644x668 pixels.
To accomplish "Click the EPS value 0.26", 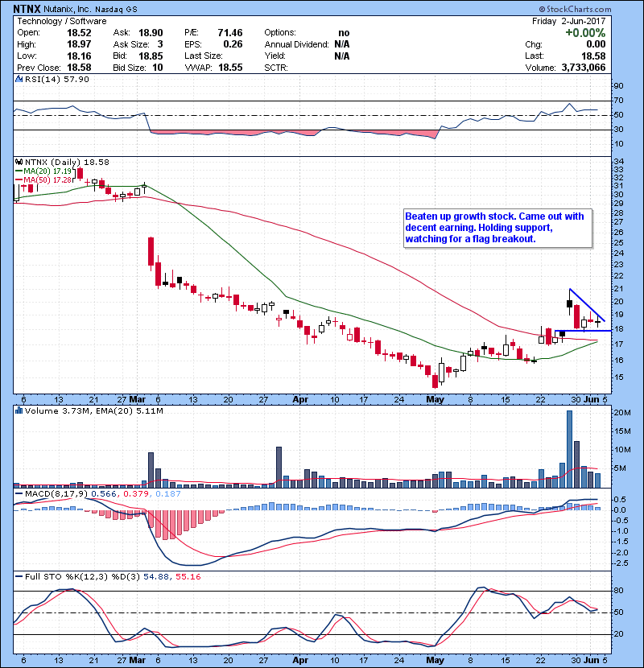I will (x=233, y=44).
